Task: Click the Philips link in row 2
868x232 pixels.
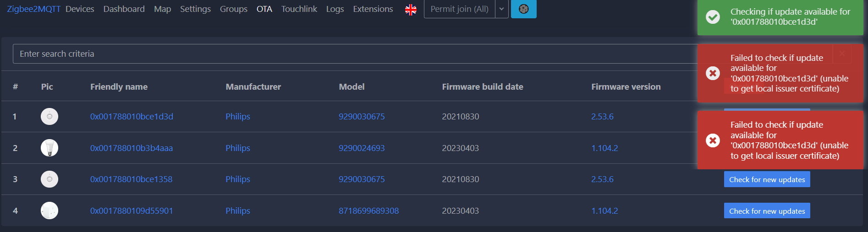Action: pos(238,148)
